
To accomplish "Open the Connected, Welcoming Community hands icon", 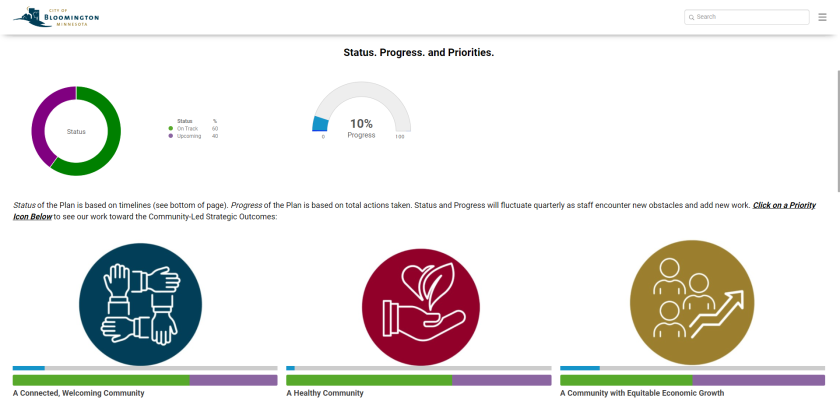I will tap(140, 304).
